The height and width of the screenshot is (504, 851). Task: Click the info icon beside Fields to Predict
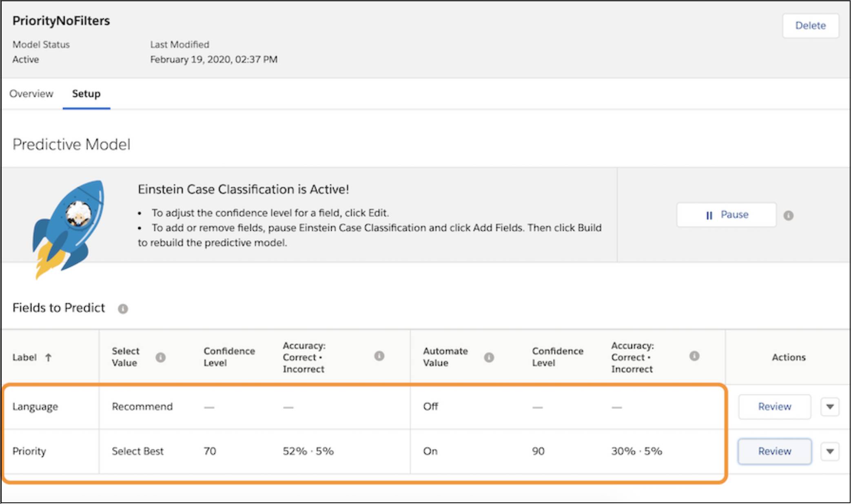(123, 309)
